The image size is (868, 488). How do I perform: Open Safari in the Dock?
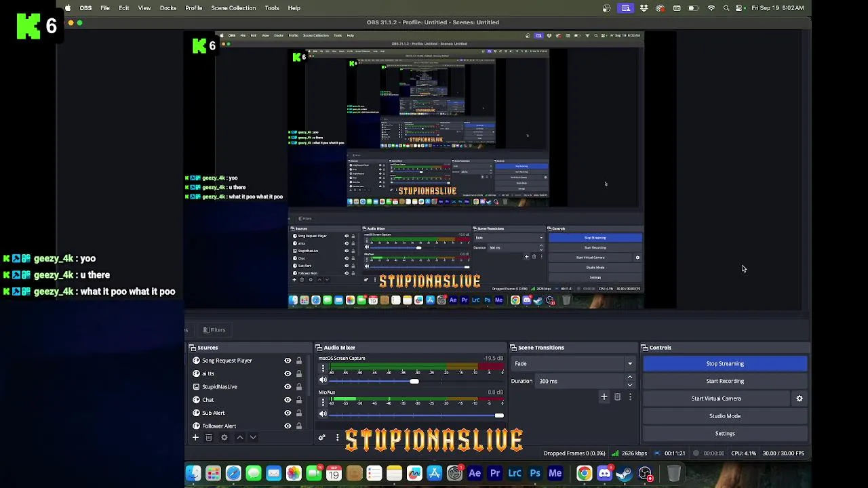click(233, 474)
